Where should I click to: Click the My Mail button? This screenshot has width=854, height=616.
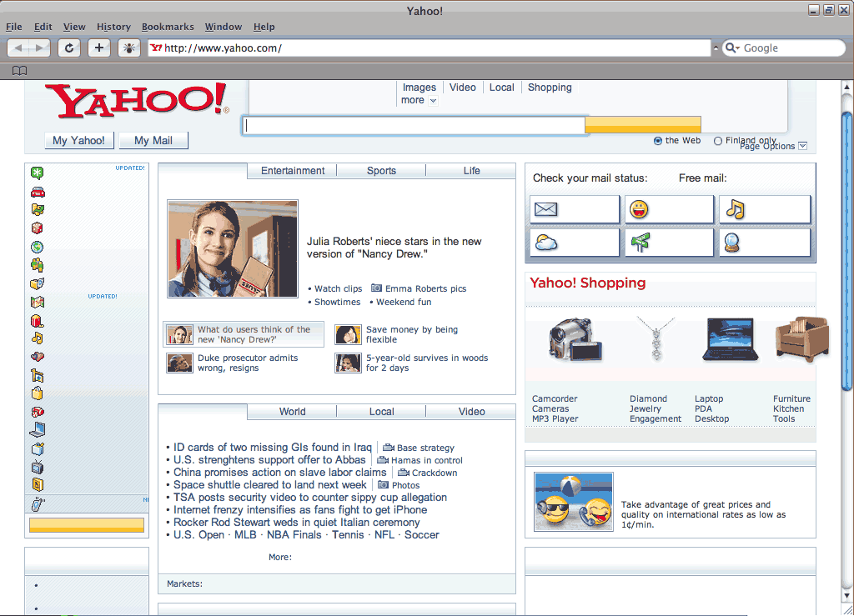click(x=153, y=140)
